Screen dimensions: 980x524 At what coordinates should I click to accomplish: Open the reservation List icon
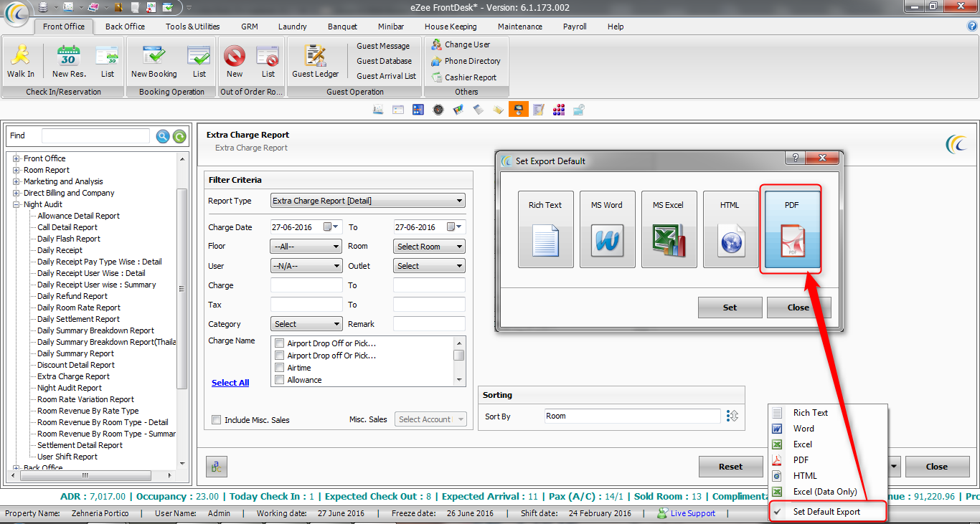pyautogui.click(x=108, y=57)
